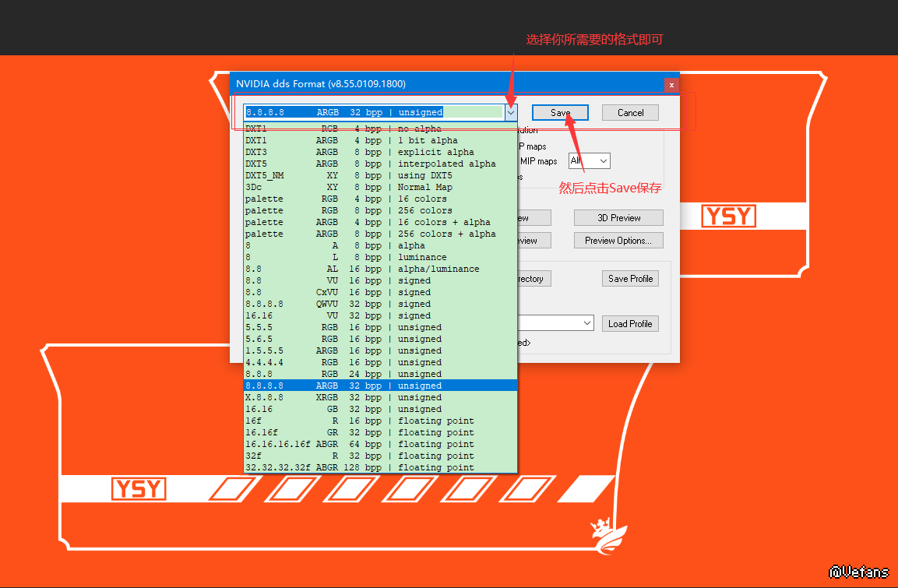Pick 32.32.32.32f ABGR 128 bpp format
898x588 pixels.
tap(381, 468)
